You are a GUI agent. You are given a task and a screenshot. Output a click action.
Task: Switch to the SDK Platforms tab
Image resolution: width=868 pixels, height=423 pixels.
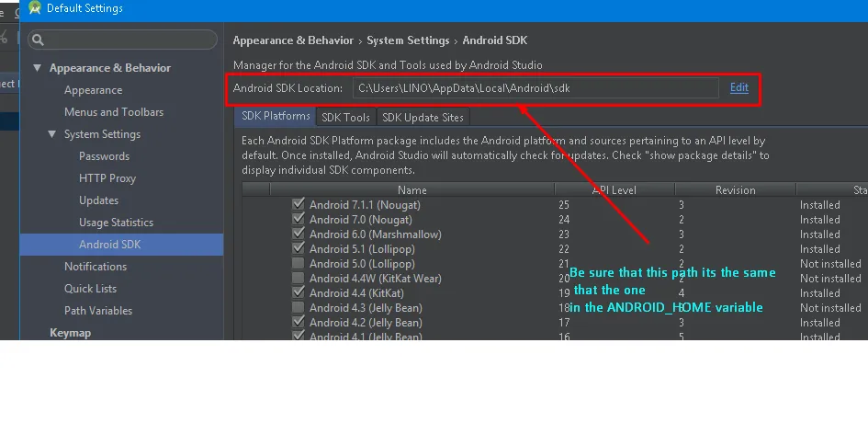click(x=276, y=117)
